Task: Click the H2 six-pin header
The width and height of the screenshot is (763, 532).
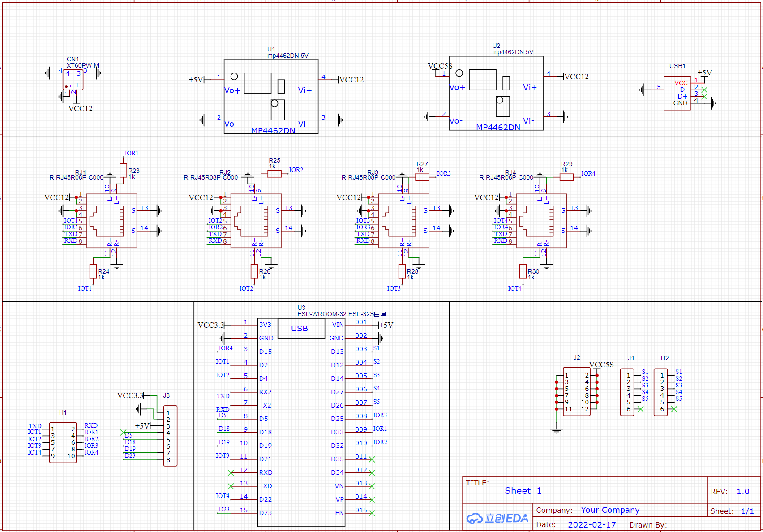Action: (660, 392)
